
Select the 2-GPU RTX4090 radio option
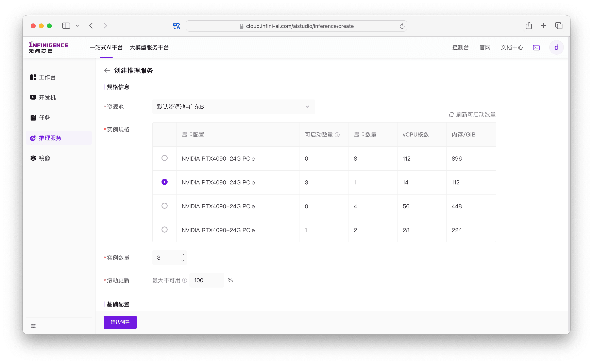[165, 230]
